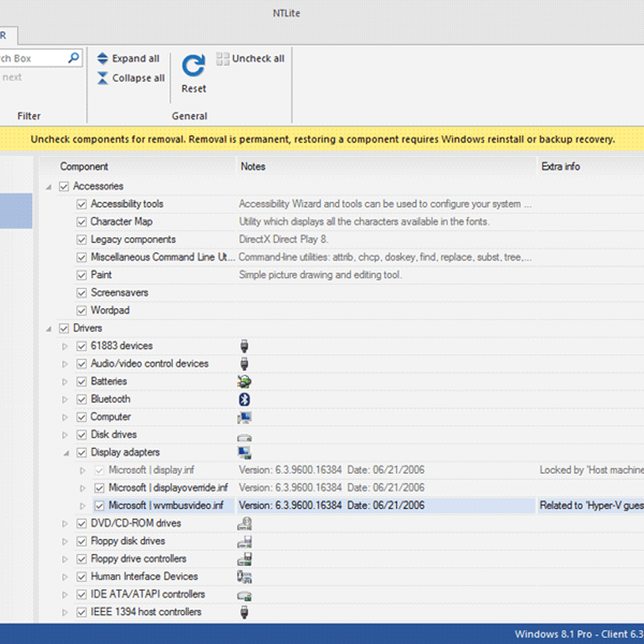Click the Expand all arrows icon

pyautogui.click(x=103, y=58)
